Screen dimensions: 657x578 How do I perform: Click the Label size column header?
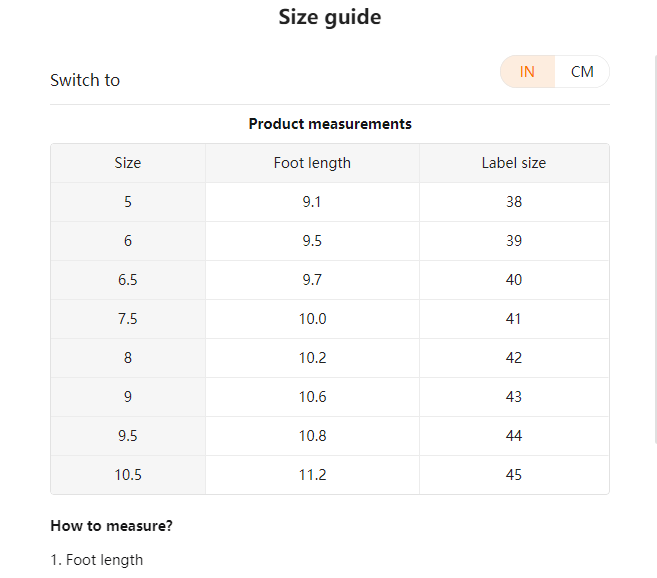[x=514, y=163]
